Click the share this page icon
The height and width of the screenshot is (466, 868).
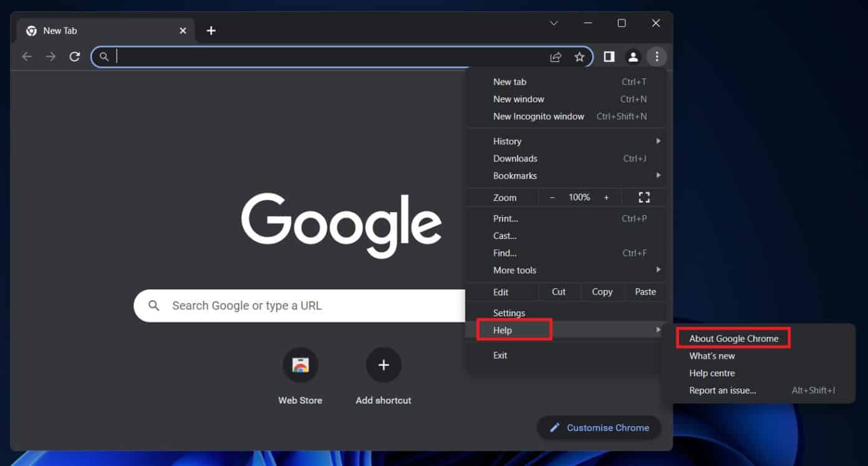coord(555,57)
